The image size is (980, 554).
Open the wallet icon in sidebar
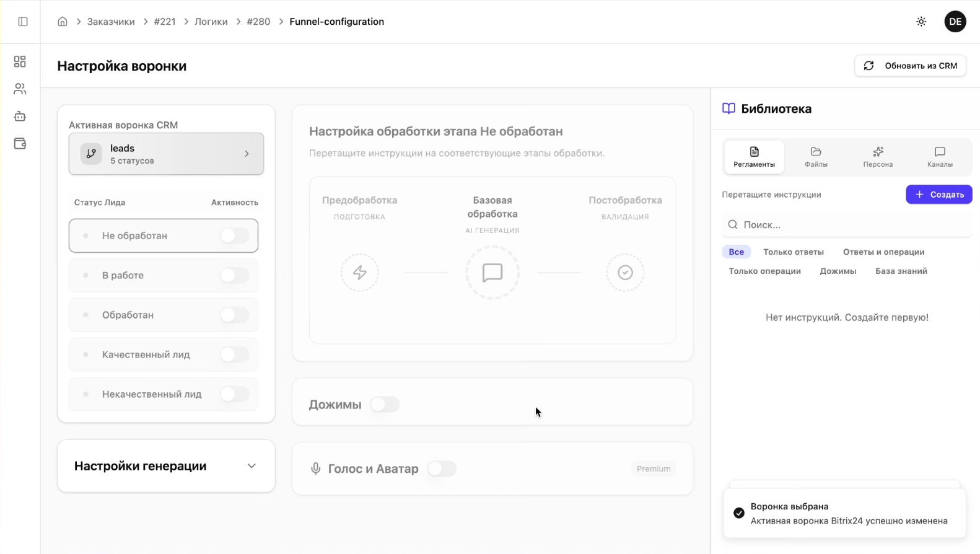[20, 144]
